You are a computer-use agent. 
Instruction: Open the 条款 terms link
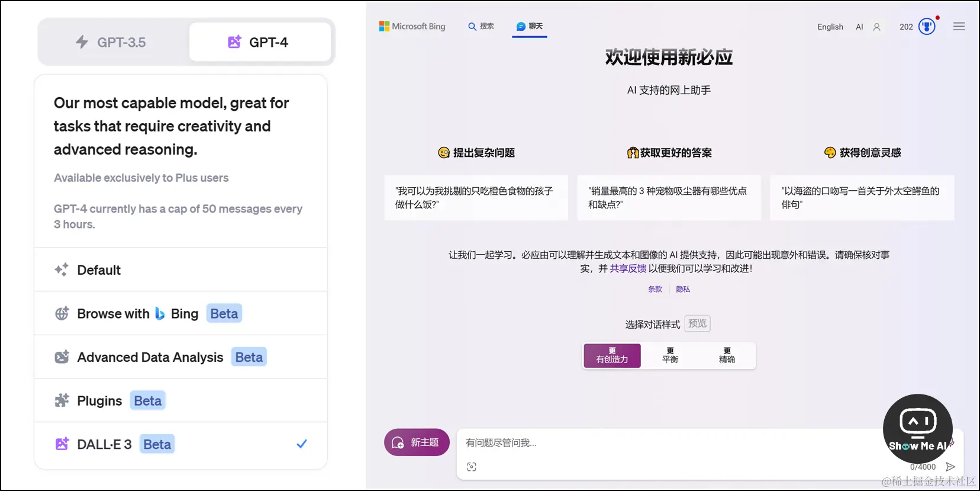pos(655,289)
